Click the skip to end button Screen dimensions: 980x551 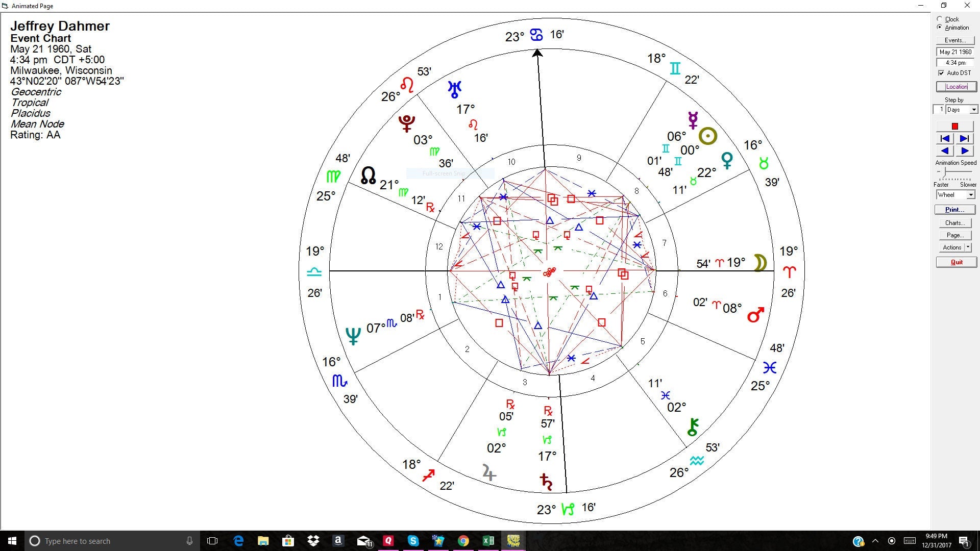pyautogui.click(x=965, y=139)
